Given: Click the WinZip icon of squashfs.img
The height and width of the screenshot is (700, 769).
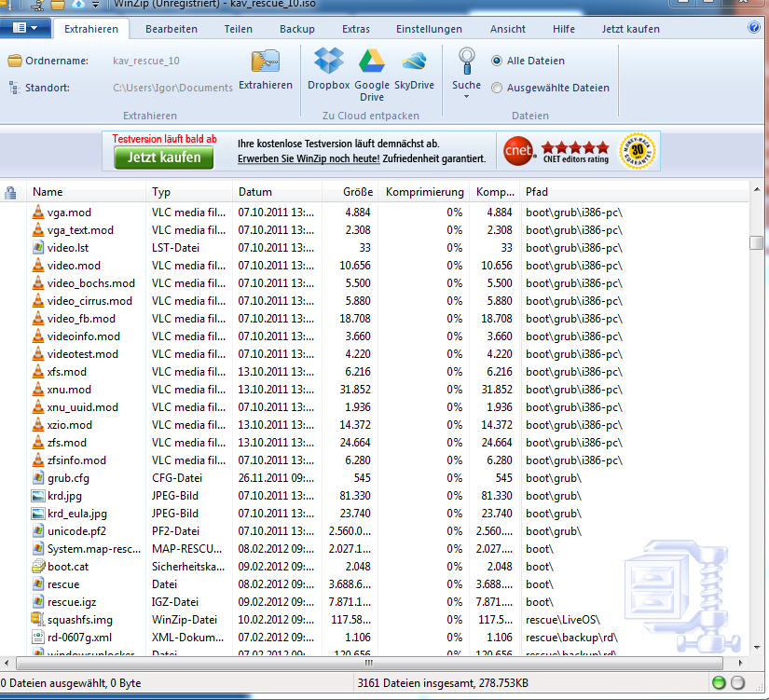Looking at the screenshot, I should coord(38,619).
